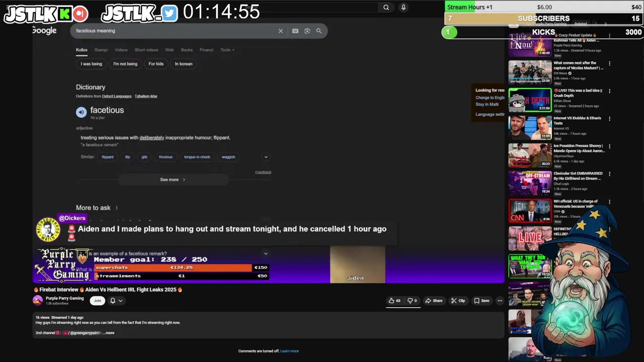Image resolution: width=644 pixels, height=362 pixels.
Task: Click the dictionary Feedback link
Action: 263,172
